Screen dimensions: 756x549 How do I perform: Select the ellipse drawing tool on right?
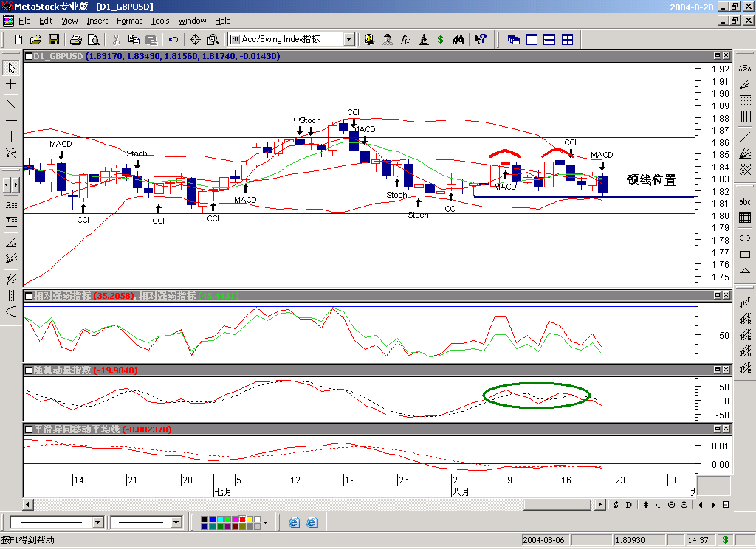[x=745, y=237]
